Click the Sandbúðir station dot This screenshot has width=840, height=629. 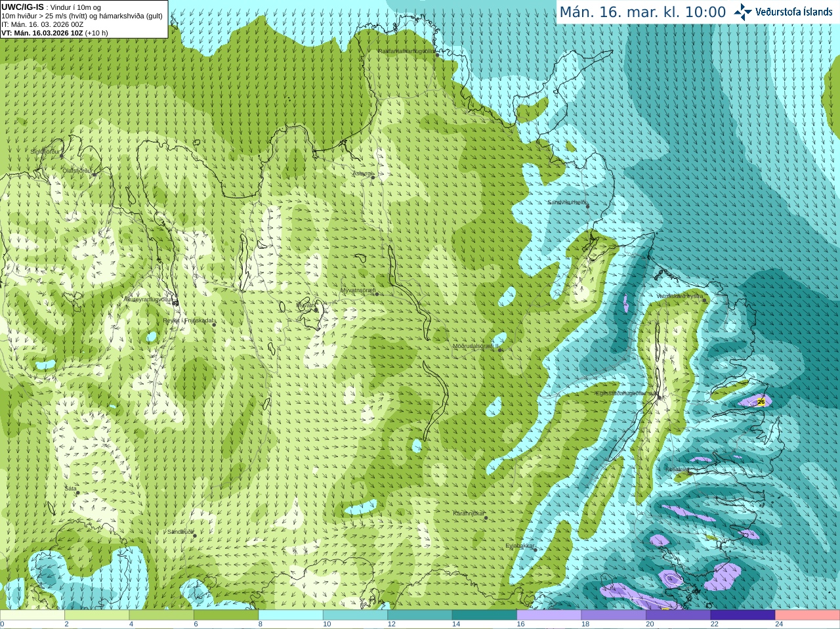click(x=195, y=536)
